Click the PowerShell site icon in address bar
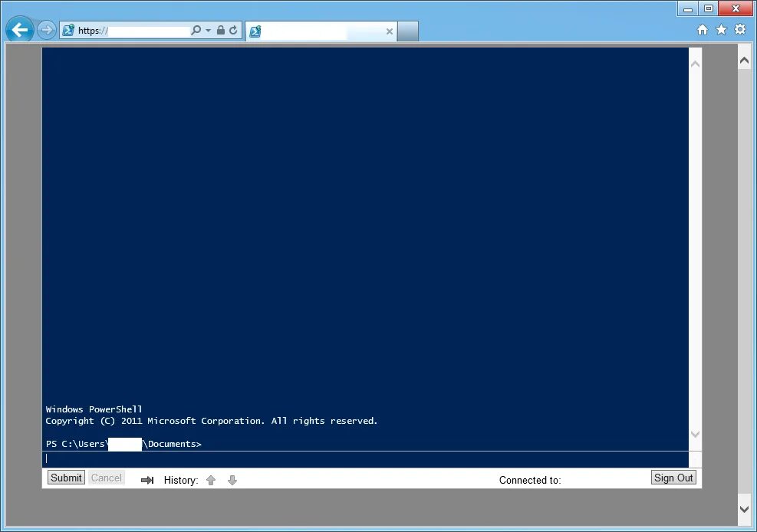The width and height of the screenshot is (757, 532). (x=68, y=31)
